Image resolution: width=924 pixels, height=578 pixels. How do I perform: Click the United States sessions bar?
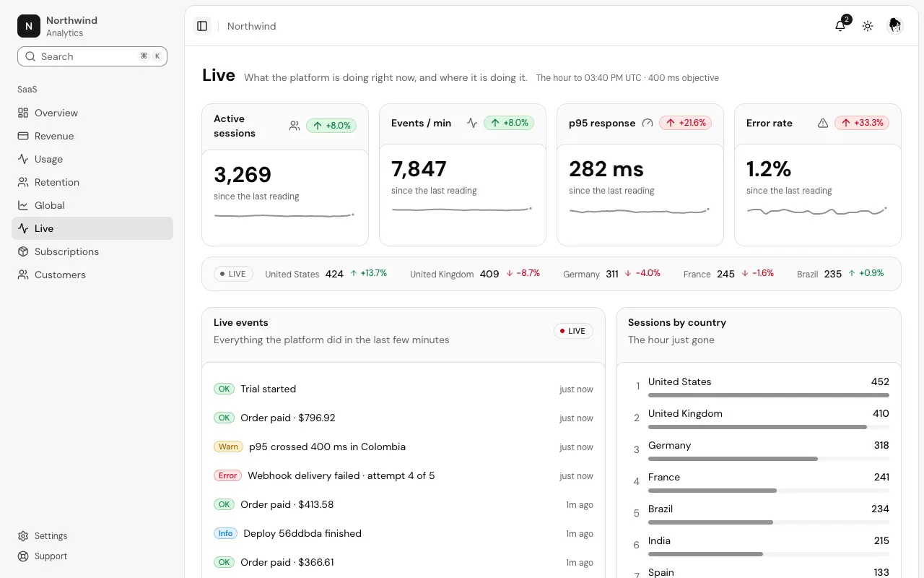[769, 395]
